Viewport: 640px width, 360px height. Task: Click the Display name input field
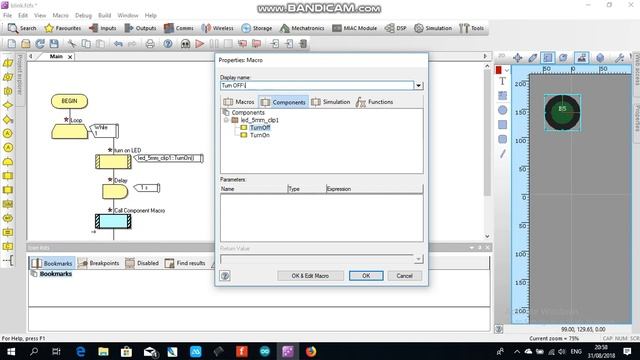tap(317, 85)
